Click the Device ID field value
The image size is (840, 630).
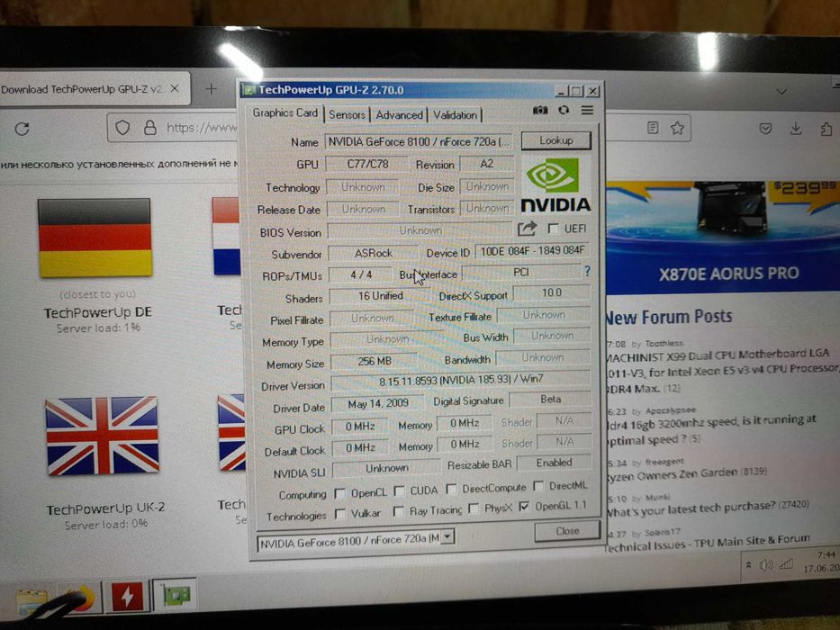(x=532, y=251)
